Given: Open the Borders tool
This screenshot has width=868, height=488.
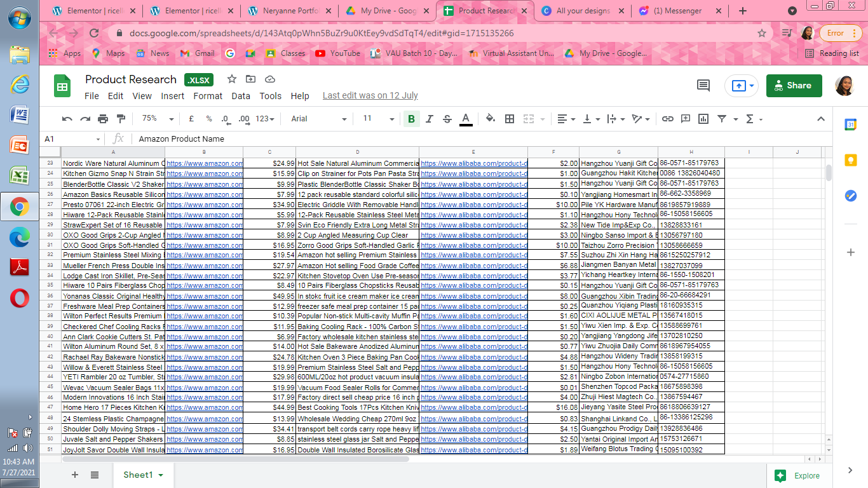Looking at the screenshot, I should pyautogui.click(x=509, y=119).
